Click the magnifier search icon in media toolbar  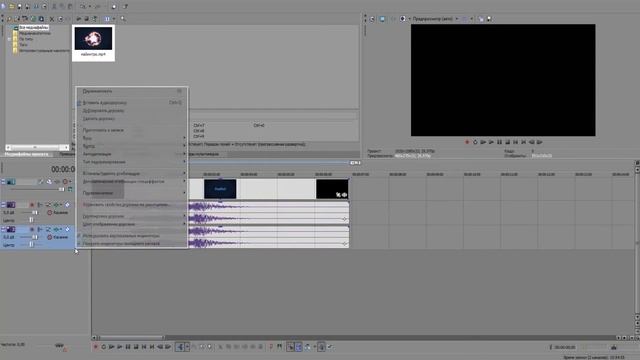(x=123, y=19)
